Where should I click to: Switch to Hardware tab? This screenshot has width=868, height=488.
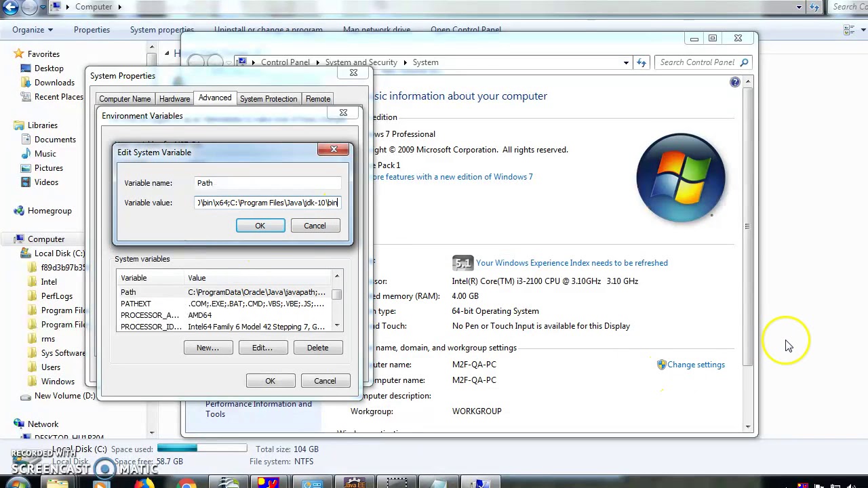pos(174,99)
